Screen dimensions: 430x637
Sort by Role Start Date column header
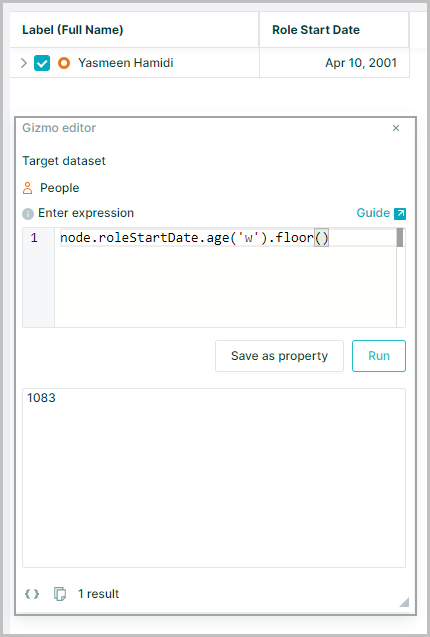(x=334, y=30)
